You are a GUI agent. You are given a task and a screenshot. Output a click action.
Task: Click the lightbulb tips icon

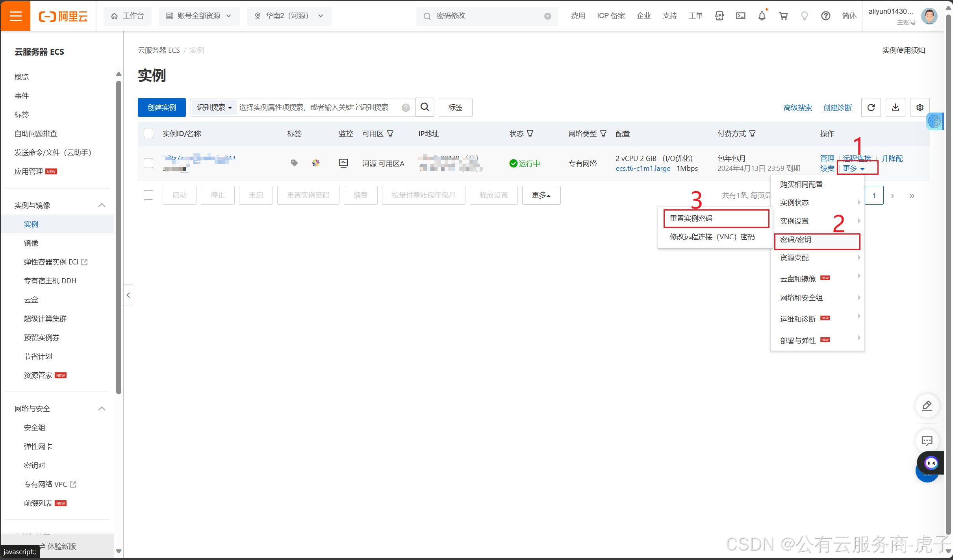pyautogui.click(x=805, y=16)
